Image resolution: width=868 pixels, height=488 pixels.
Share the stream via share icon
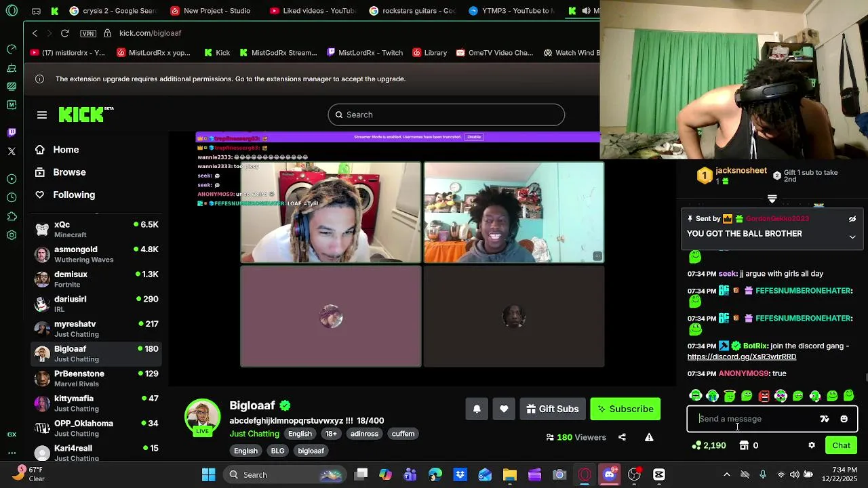coord(622,437)
